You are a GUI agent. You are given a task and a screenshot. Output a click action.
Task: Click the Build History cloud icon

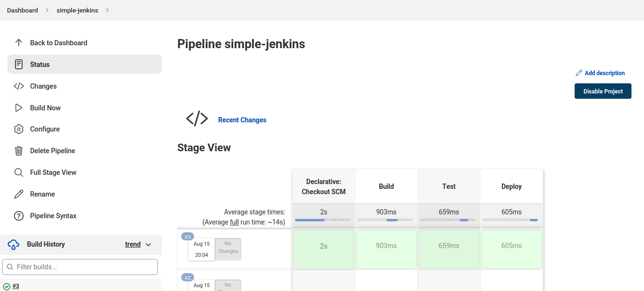click(x=13, y=244)
